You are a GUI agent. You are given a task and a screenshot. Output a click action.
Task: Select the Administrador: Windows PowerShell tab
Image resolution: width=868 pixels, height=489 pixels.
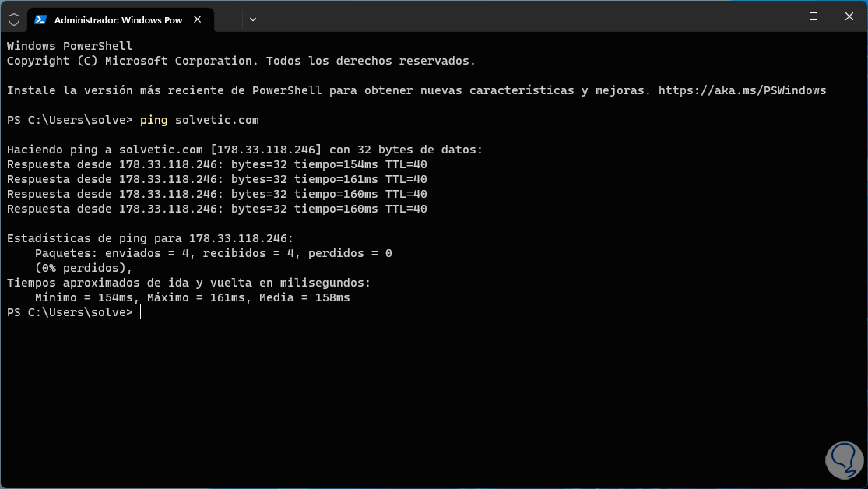point(120,20)
